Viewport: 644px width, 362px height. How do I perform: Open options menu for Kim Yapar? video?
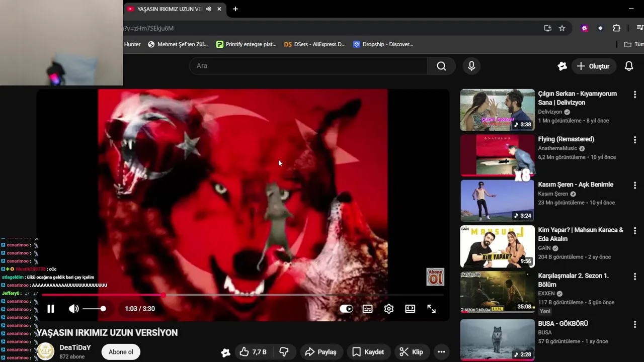[635, 231]
